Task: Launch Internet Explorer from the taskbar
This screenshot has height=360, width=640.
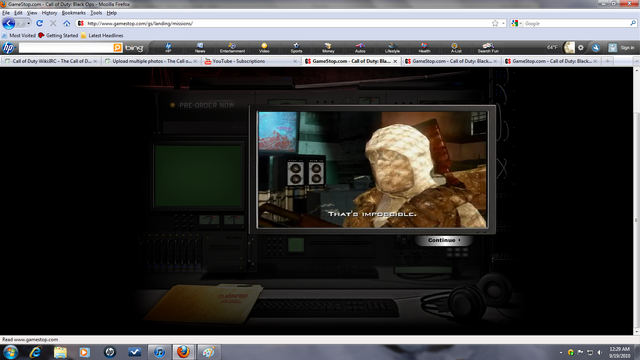Action: tap(36, 352)
